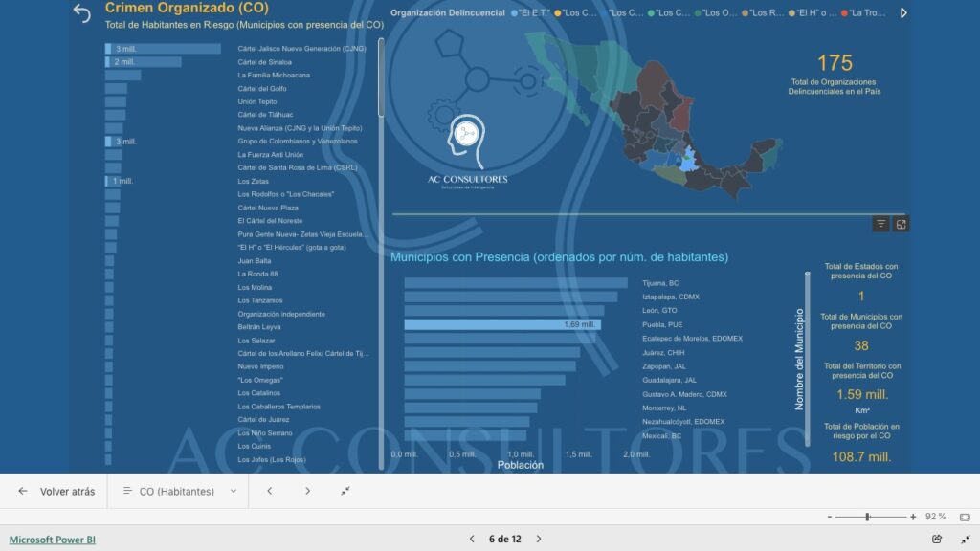980x551 pixels.
Task: Toggle the "El E.T." legend item
Action: coord(532,13)
